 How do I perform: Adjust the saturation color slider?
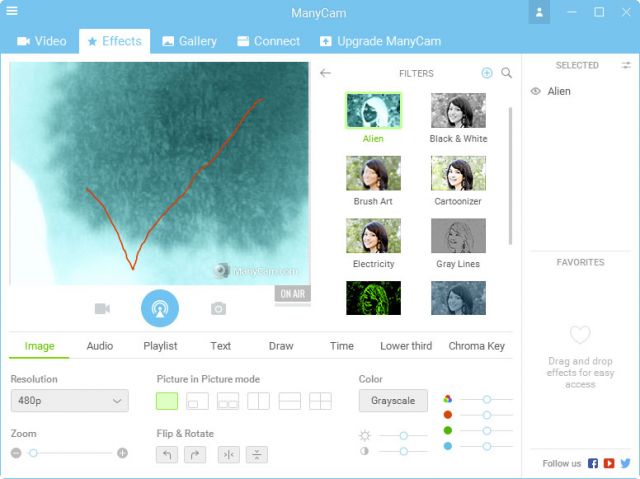click(487, 399)
